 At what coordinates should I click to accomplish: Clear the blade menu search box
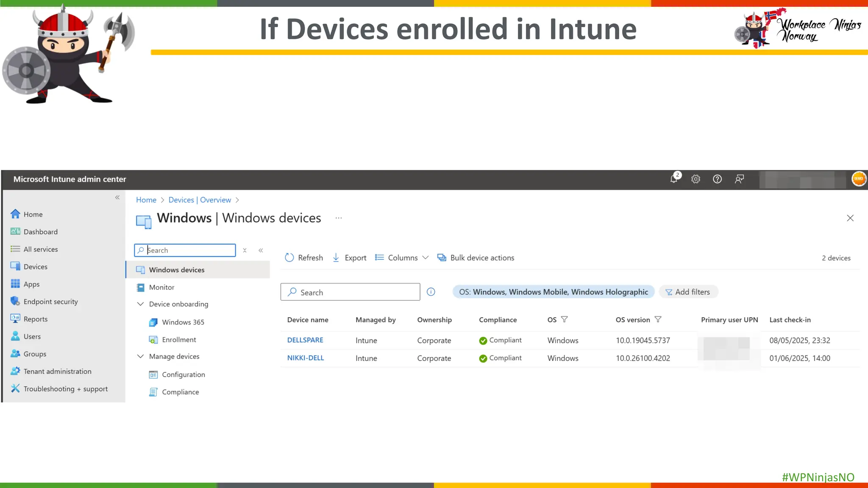click(x=245, y=250)
